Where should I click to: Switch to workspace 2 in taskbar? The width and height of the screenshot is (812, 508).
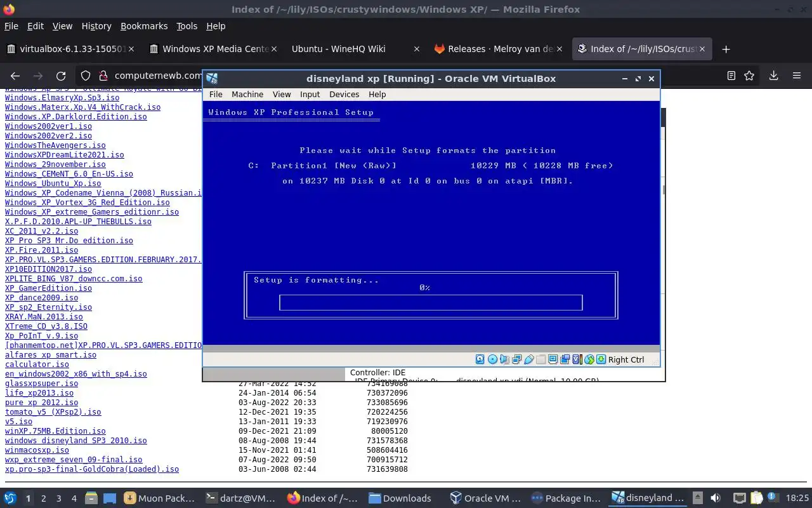point(43,498)
